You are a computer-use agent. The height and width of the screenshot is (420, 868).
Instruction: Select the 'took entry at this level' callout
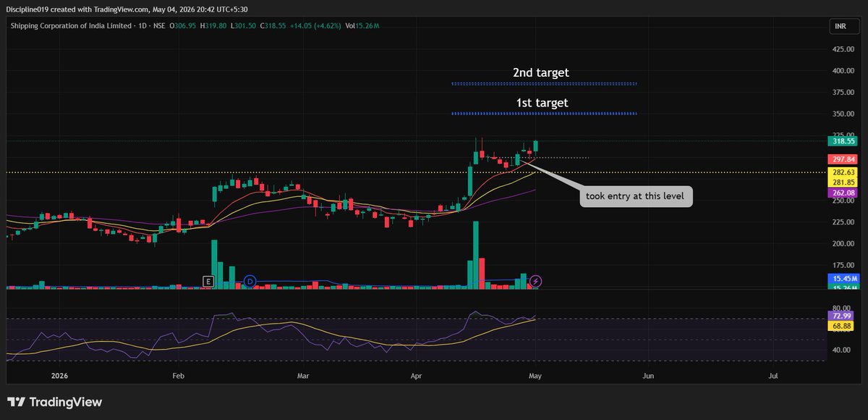(x=637, y=196)
